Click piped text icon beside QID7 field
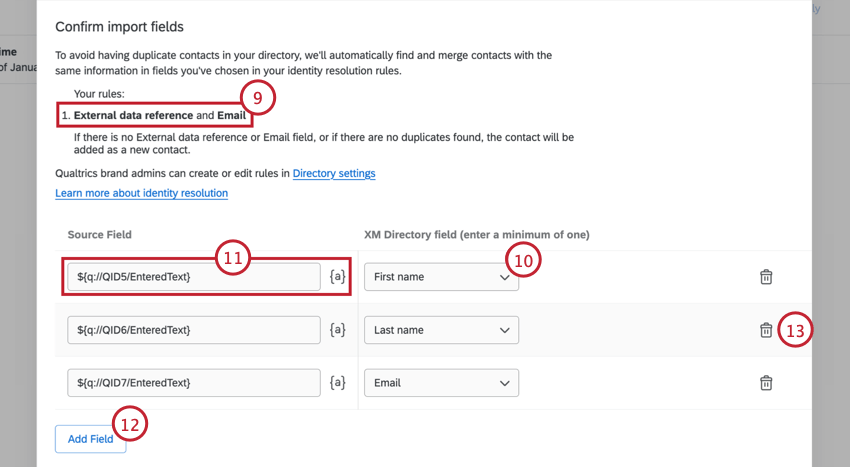Viewport: 850px width, 467px height. [x=338, y=383]
